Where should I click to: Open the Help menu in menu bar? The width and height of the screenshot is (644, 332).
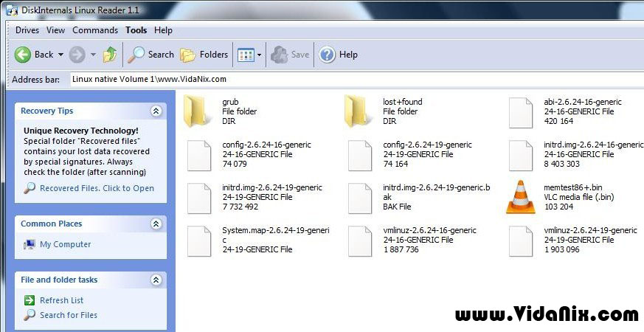(x=164, y=30)
